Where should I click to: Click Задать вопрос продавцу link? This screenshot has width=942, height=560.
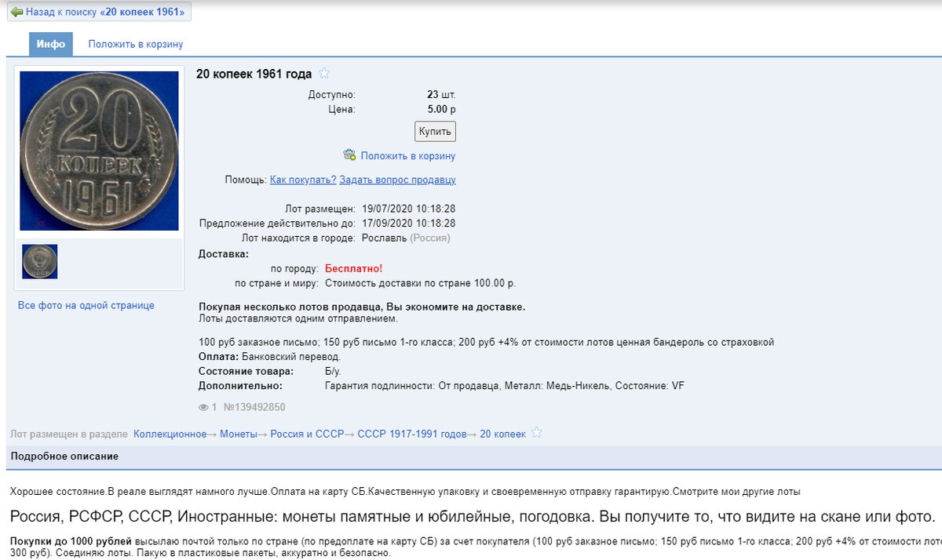(398, 180)
